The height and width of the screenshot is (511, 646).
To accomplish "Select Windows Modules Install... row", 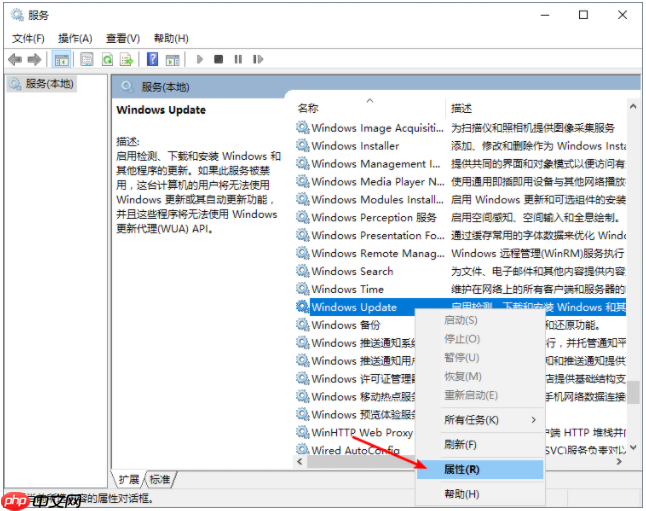I will [461, 199].
